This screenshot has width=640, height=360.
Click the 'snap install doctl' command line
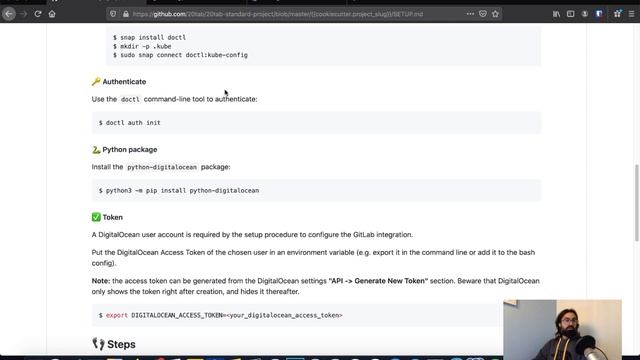point(149,37)
